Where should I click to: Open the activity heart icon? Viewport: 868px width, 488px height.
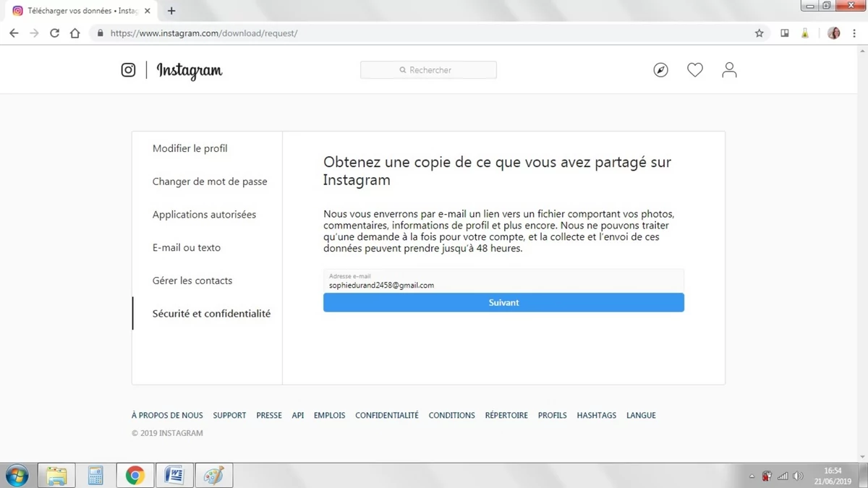click(695, 70)
